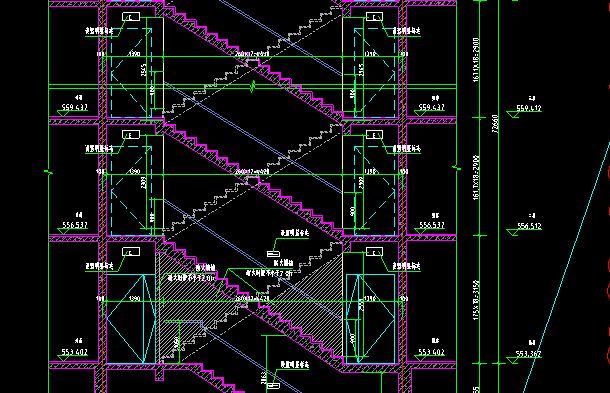Image resolution: width=610 pixels, height=393 pixels.
Task: Select the 22660 overall vertical dimension text
Action: click(x=495, y=124)
